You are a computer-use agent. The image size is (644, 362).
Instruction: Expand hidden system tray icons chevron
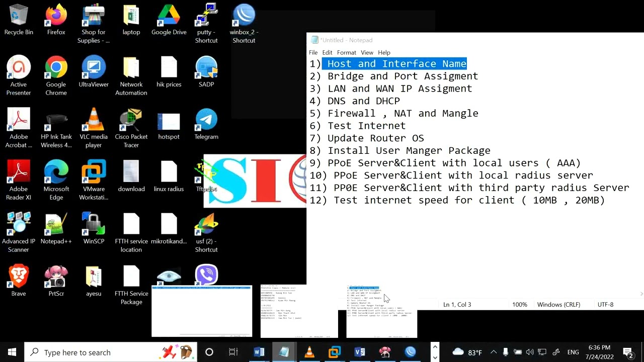494,352
